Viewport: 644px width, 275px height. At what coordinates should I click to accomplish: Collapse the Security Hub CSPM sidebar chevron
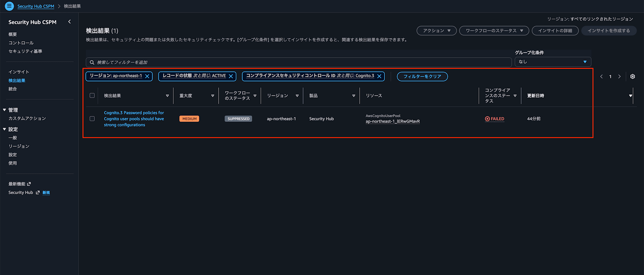point(69,22)
